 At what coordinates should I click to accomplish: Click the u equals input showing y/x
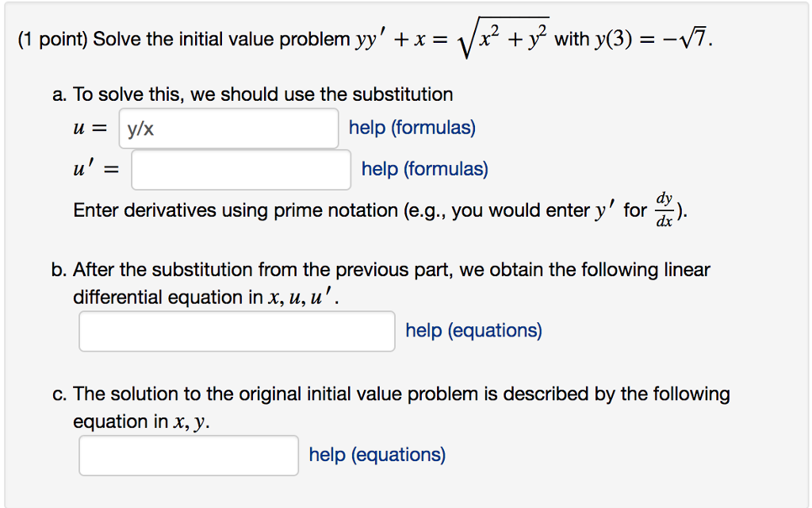click(228, 128)
